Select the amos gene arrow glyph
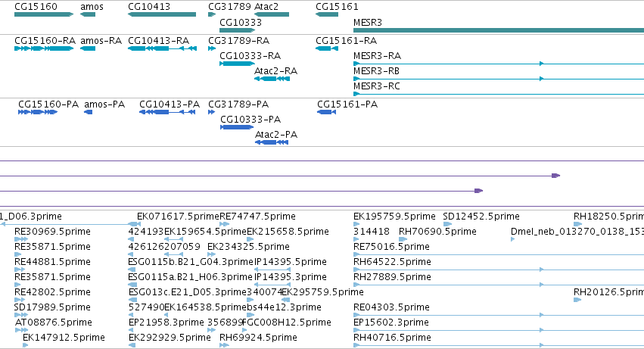Screen dimensions: 644x349 coord(88,14)
